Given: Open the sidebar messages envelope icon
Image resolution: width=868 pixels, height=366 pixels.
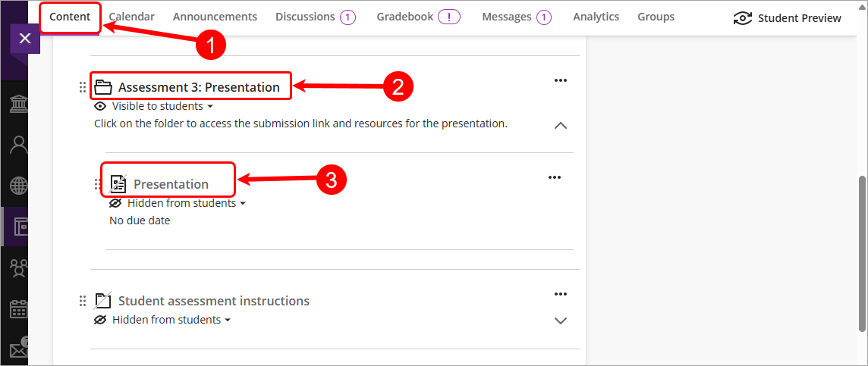Looking at the screenshot, I should (x=18, y=349).
